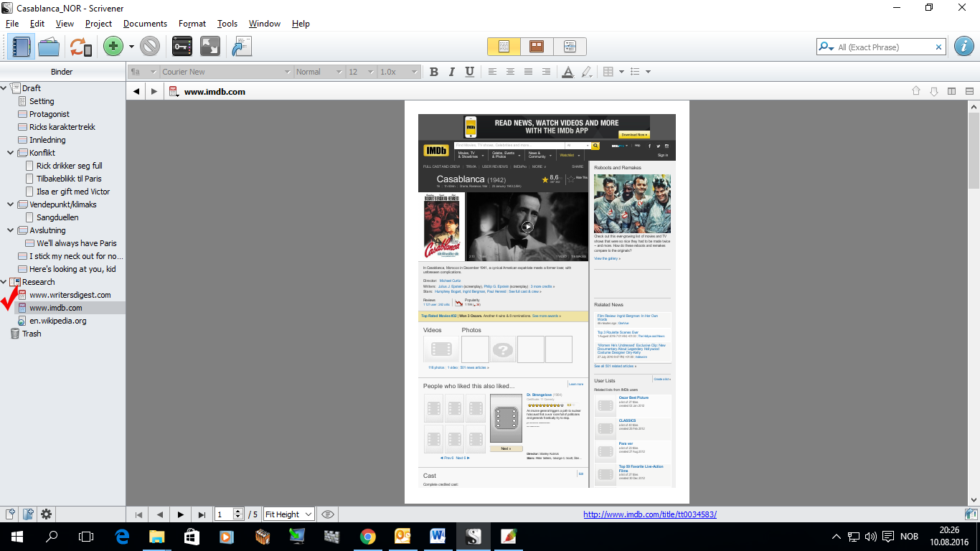Open the Format menu
Image resolution: width=980 pixels, height=551 pixels.
[x=192, y=23]
